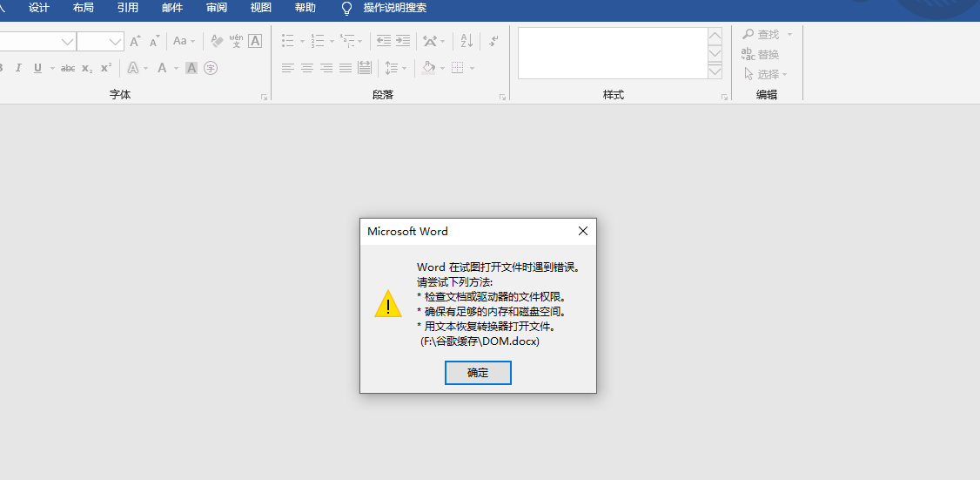The image size is (980, 480).
Task: Click the Decrease Indent icon
Action: (x=384, y=41)
